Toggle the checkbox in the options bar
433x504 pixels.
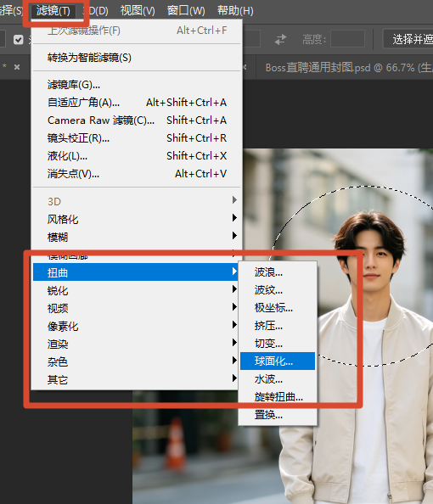click(19, 40)
